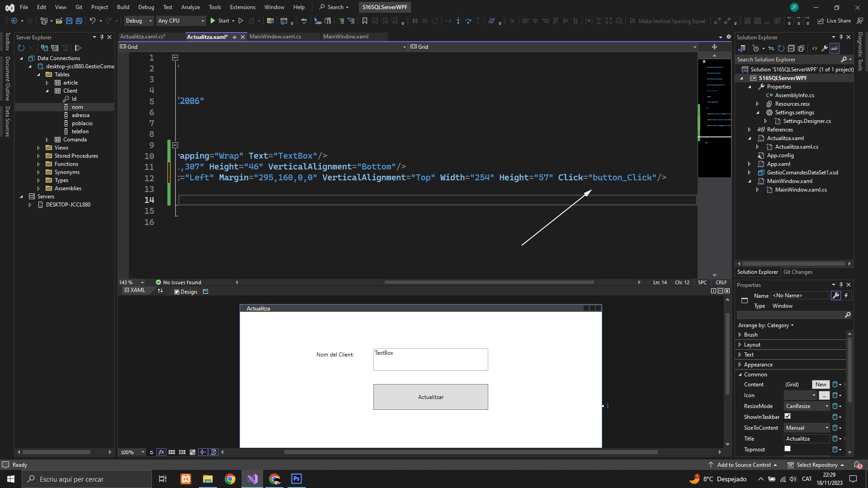
Task: Click the Title property field
Action: click(x=807, y=439)
